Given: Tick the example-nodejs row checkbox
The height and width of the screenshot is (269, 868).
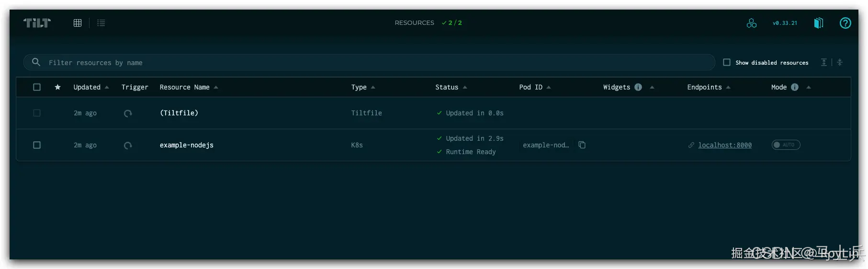Looking at the screenshot, I should (x=37, y=145).
